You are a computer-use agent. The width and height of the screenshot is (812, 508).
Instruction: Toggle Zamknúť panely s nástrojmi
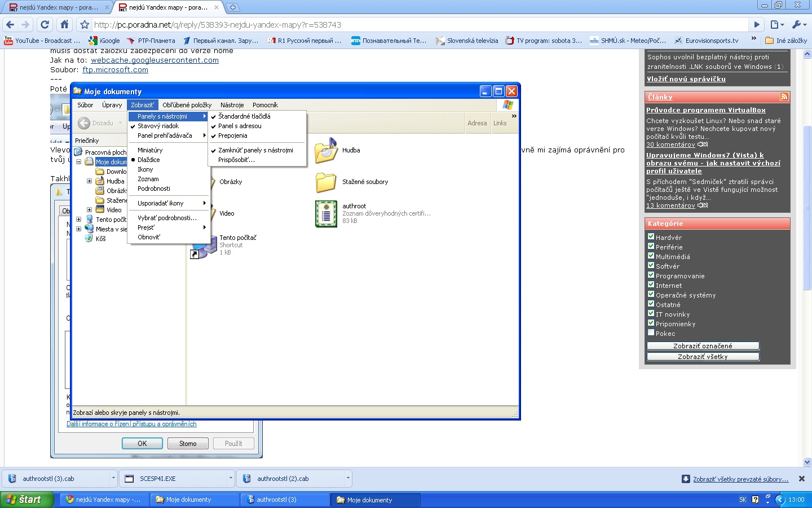click(x=255, y=150)
